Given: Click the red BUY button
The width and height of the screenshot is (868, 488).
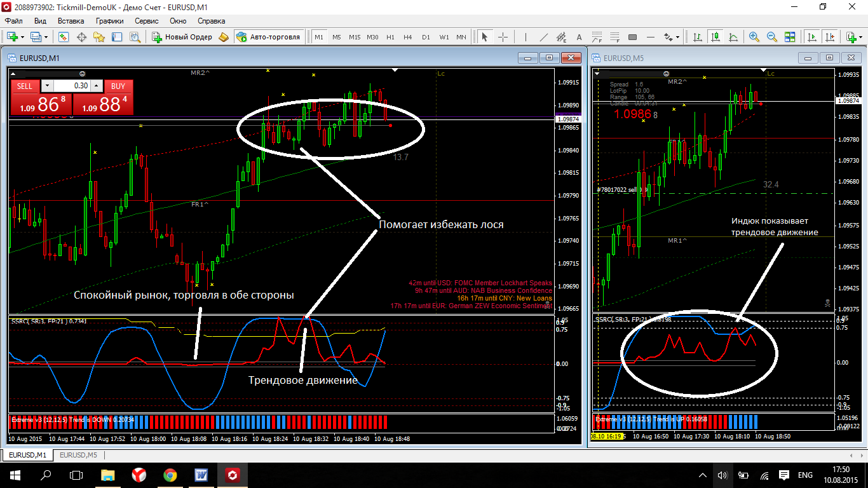Looking at the screenshot, I should click(118, 86).
